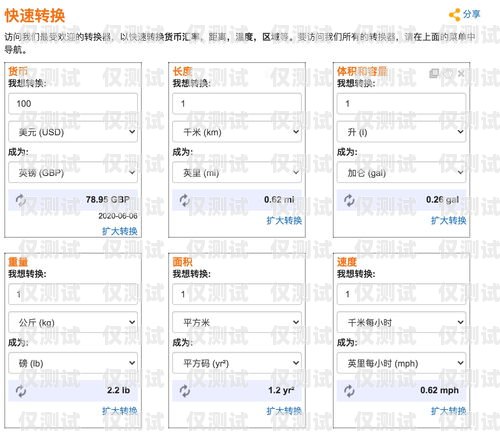
Task: Refresh the 体积和容量 conversion result
Action: (349, 200)
